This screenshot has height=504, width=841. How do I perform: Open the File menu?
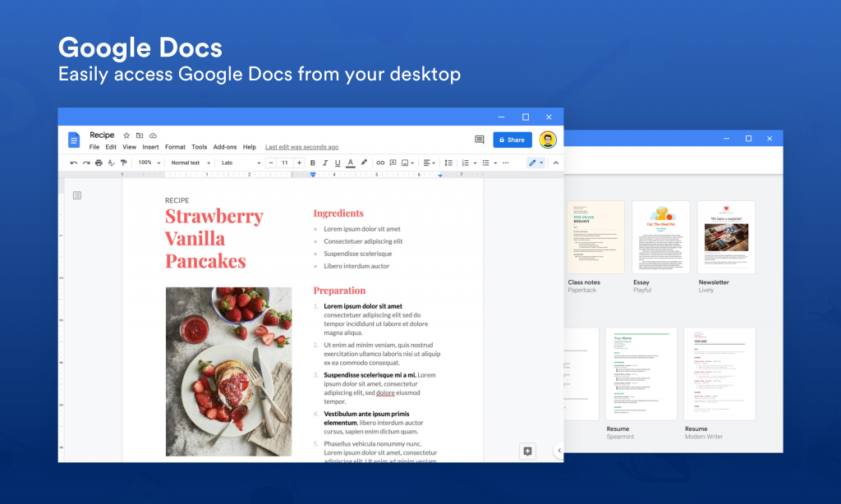pyautogui.click(x=94, y=147)
